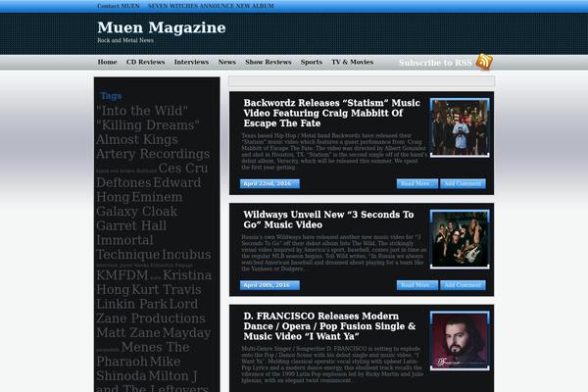View the D. FRANCISCO portrait thumbnail
This screenshot has height=392, width=588.
[460, 341]
